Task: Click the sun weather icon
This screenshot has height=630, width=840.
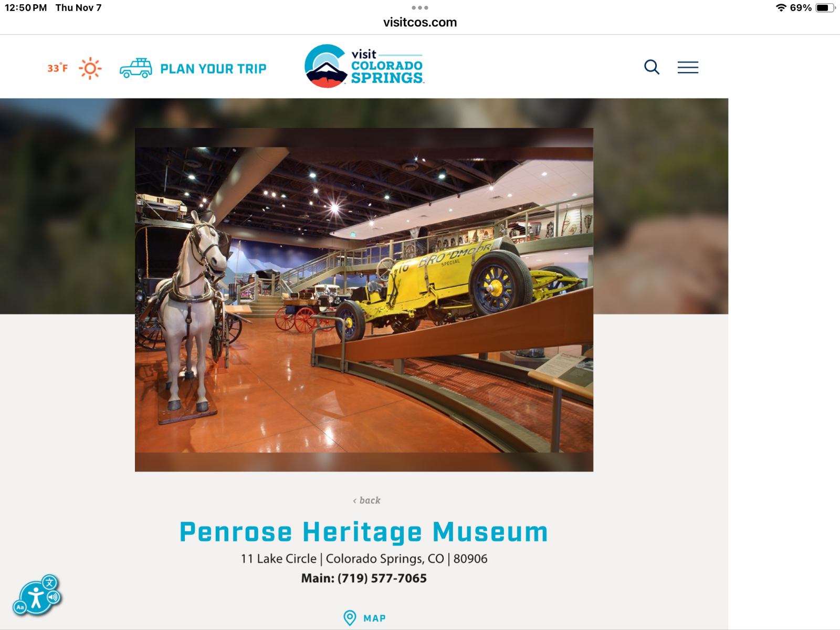Action: 90,68
